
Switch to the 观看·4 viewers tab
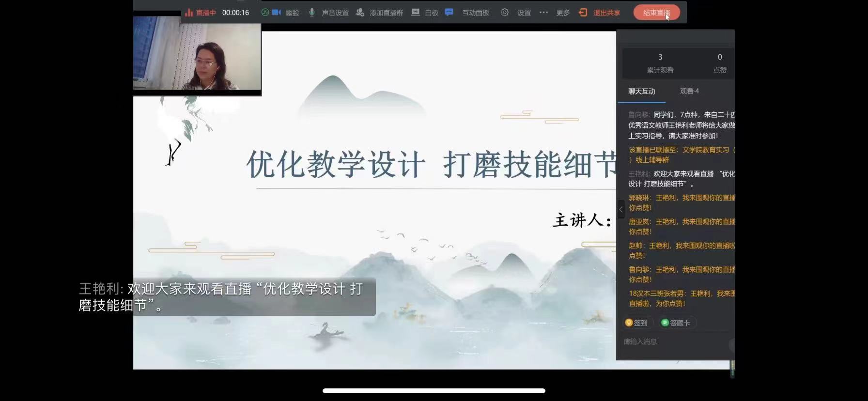pyautogui.click(x=689, y=92)
